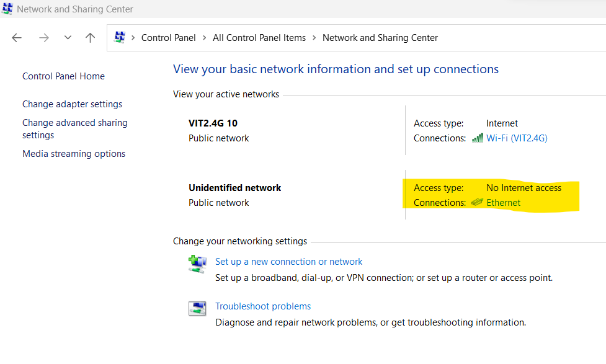Select Control Panel from the breadcrumb
606x364 pixels.
click(x=168, y=38)
